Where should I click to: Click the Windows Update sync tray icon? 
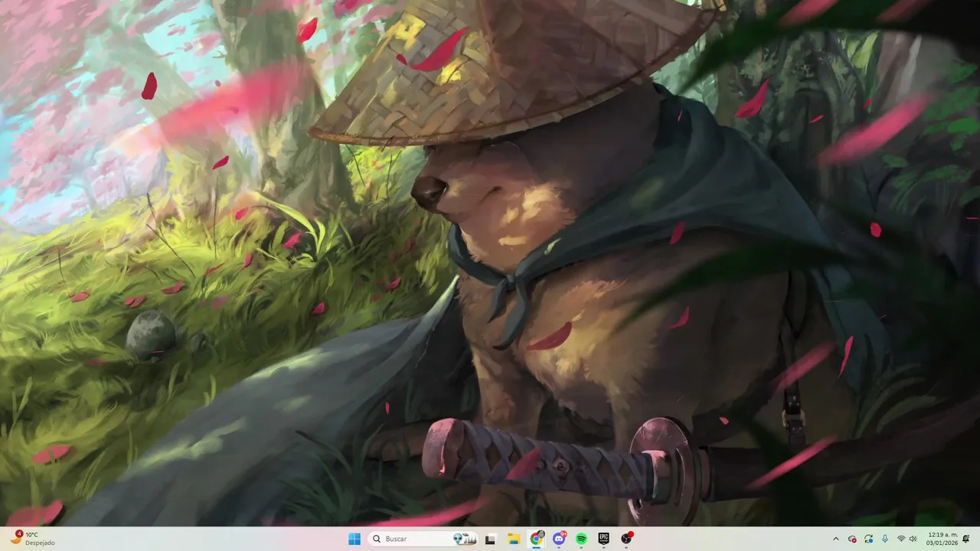pos(868,539)
